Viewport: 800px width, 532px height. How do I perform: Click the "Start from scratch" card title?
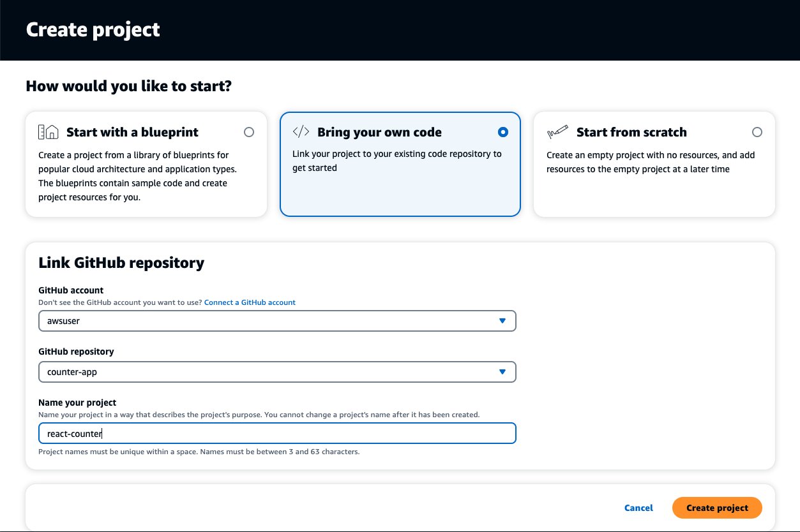pyautogui.click(x=631, y=132)
